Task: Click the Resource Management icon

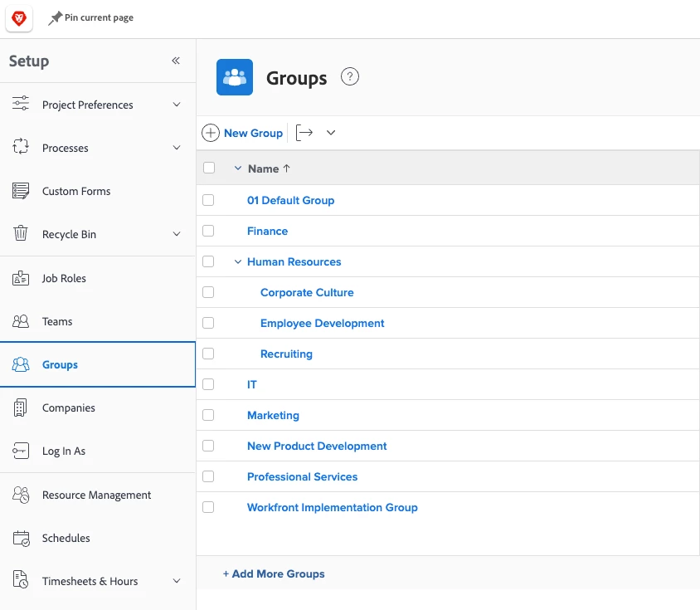Action: coord(21,495)
